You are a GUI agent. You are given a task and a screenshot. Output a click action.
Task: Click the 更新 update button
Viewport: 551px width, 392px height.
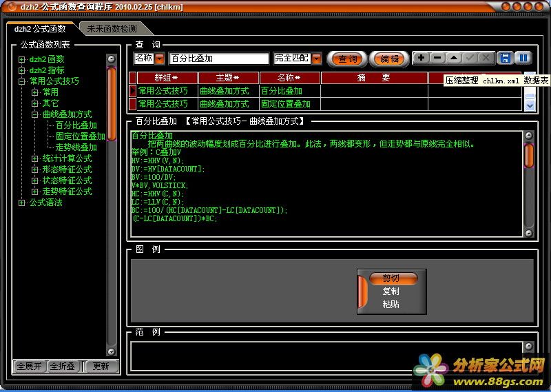pyautogui.click(x=101, y=367)
